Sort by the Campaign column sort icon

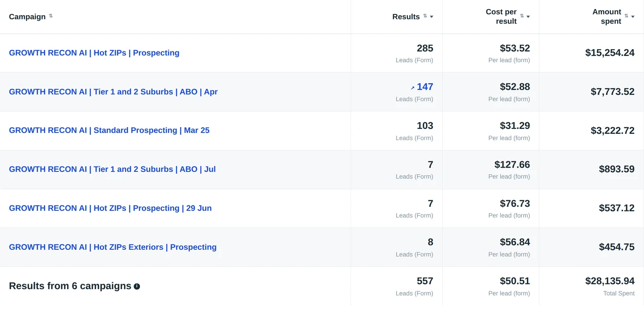tap(51, 16)
